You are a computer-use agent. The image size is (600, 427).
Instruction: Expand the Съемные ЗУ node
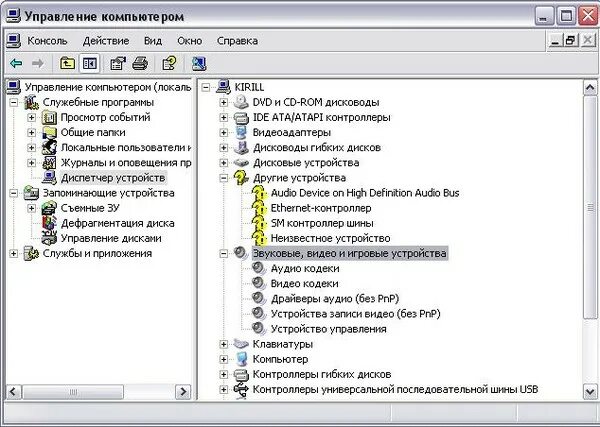[x=32, y=208]
